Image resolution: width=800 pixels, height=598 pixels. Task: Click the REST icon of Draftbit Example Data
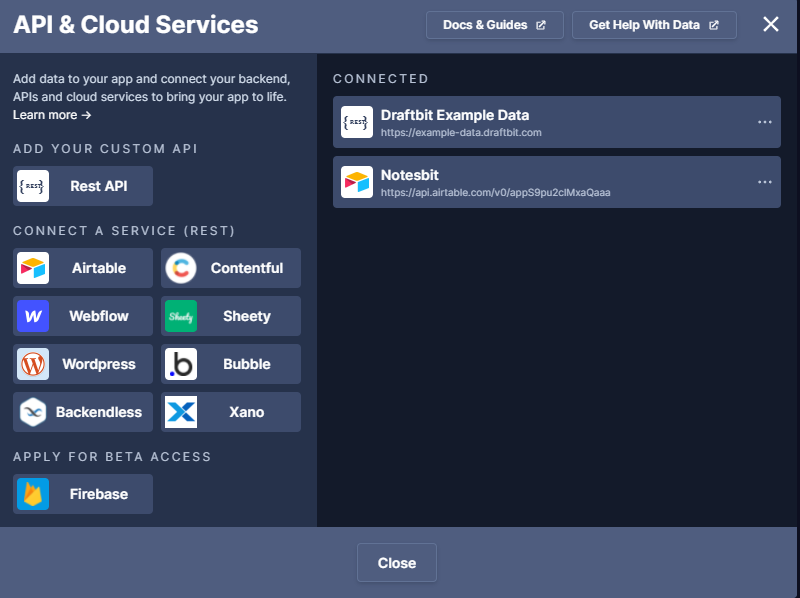click(x=357, y=122)
